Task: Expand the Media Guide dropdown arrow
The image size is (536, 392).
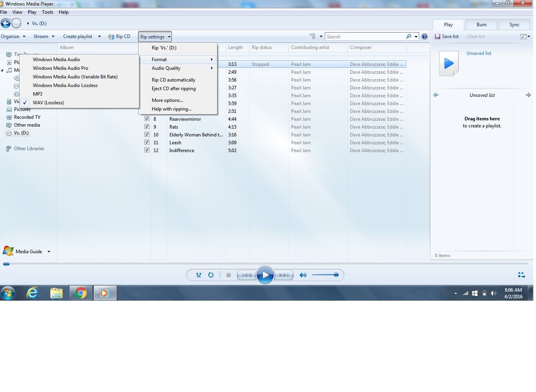Action: click(x=49, y=252)
